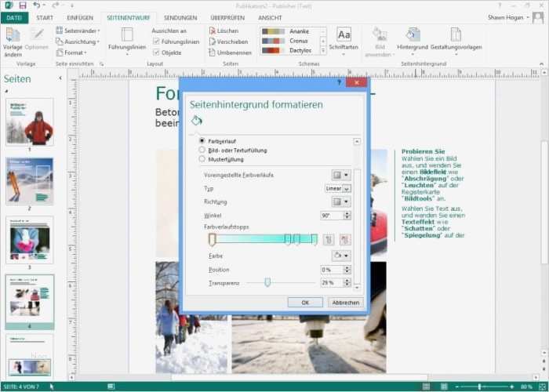Open Voreingestellte Farbverläufe dropdown
Viewport: 549px width, 392px height.
340,175
